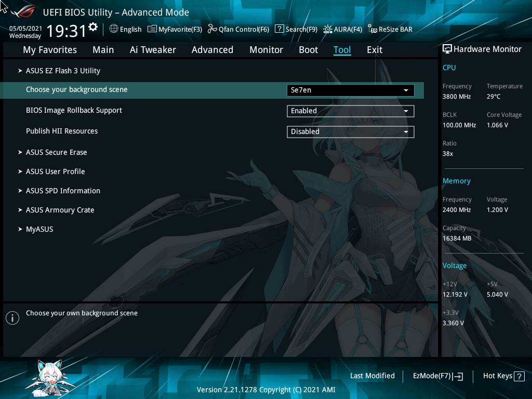The image size is (532, 399).
Task: Click the date 05/05/2021 Wednesday
Action: click(x=25, y=32)
